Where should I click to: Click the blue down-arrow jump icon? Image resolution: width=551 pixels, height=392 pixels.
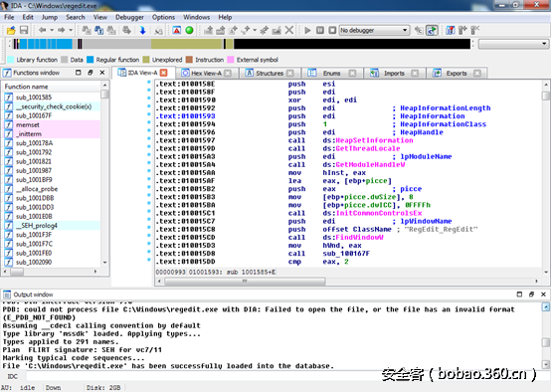tap(142, 30)
